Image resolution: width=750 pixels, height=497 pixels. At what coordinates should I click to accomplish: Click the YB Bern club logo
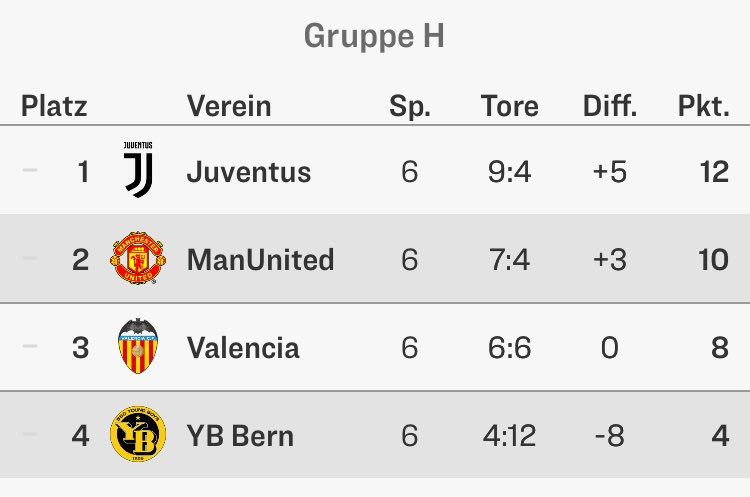(137, 435)
